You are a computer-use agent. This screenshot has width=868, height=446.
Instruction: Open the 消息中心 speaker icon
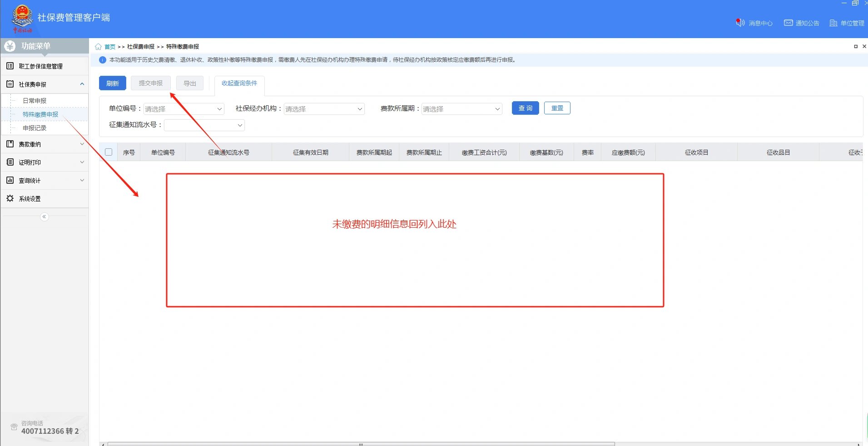click(740, 23)
